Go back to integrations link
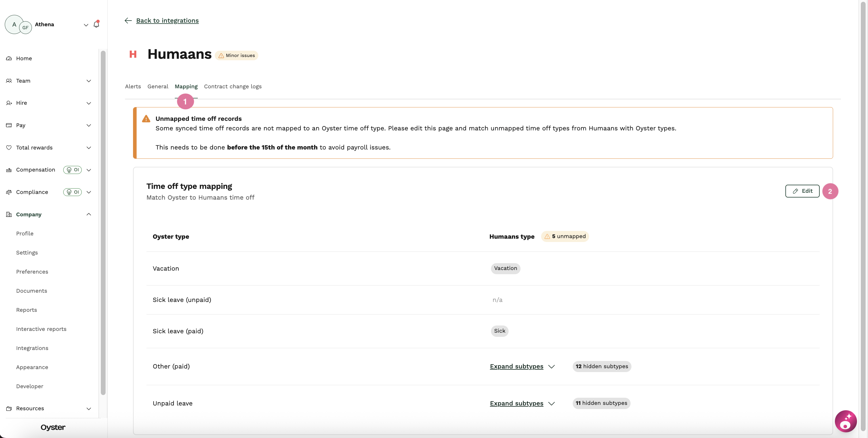Image resolution: width=868 pixels, height=438 pixels. (x=167, y=21)
